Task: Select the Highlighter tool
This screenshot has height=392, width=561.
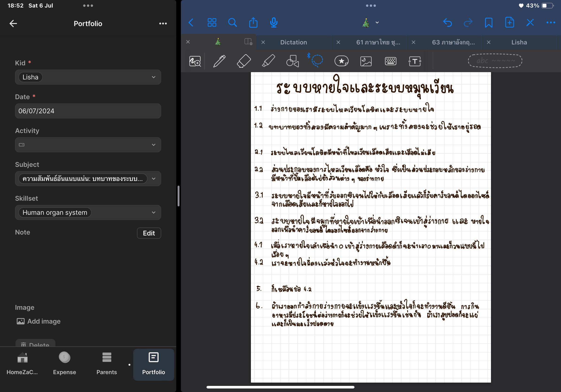Action: coord(268,61)
